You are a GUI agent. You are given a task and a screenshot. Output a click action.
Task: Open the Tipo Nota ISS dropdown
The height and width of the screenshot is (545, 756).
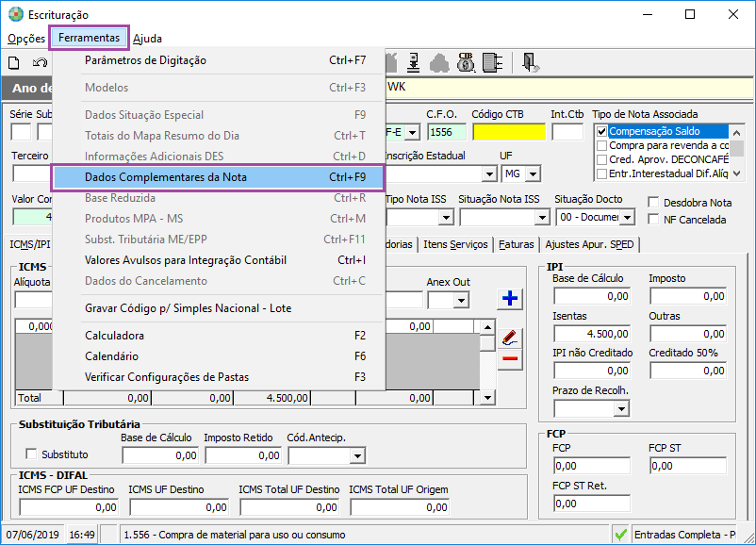(447, 218)
